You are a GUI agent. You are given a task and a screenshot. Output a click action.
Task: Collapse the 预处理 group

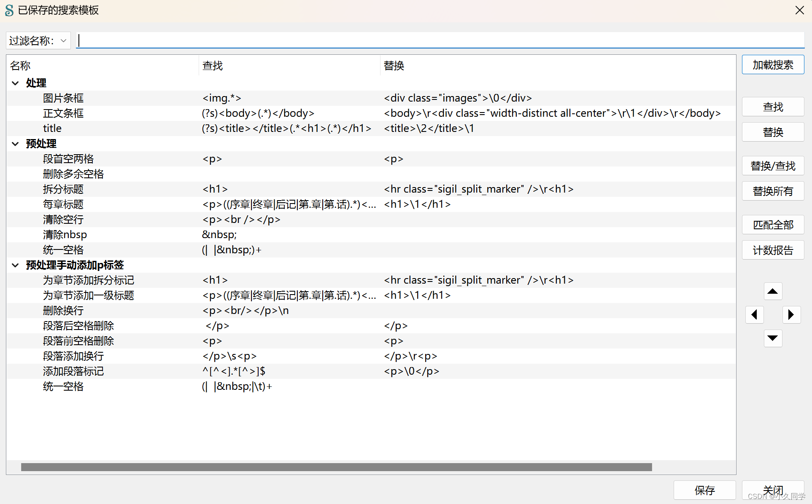coord(15,144)
